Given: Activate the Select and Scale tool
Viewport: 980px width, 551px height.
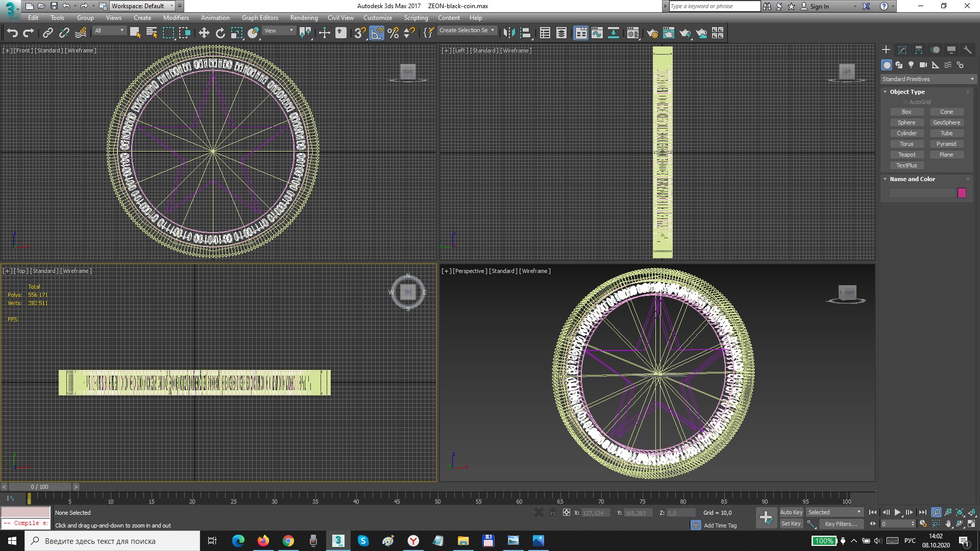Looking at the screenshot, I should (x=237, y=33).
